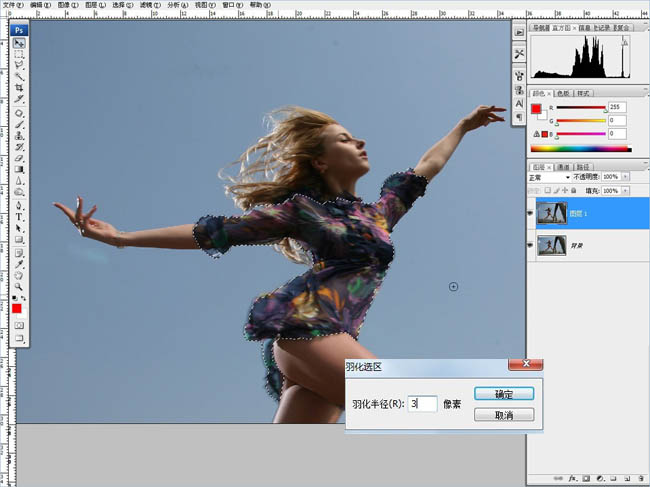Select the Zoom tool in toolbox
Viewport: 650px width, 487px height.
20,285
